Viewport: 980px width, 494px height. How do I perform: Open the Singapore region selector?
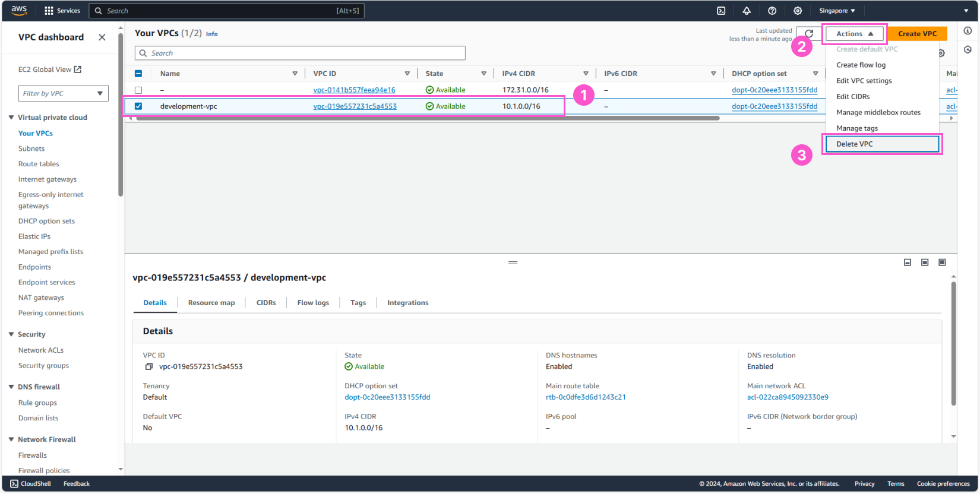point(837,11)
